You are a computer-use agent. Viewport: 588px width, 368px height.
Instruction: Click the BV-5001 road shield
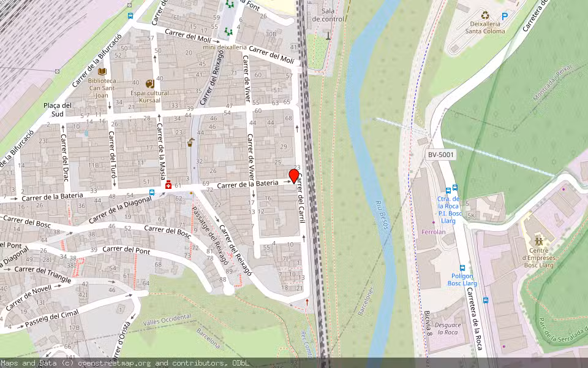441,155
